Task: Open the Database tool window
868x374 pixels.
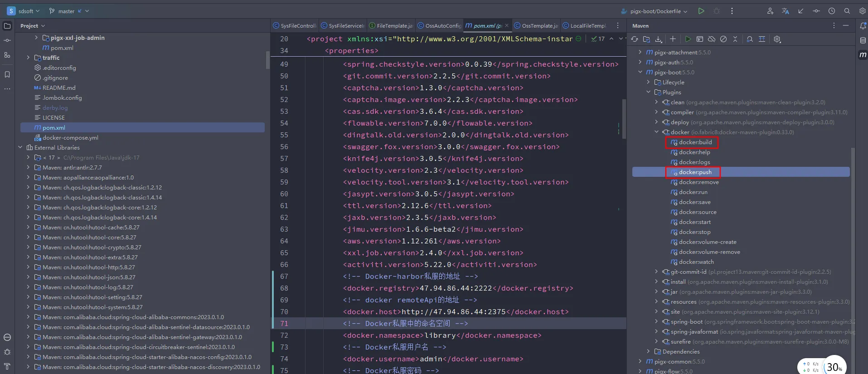Action: pos(863,40)
